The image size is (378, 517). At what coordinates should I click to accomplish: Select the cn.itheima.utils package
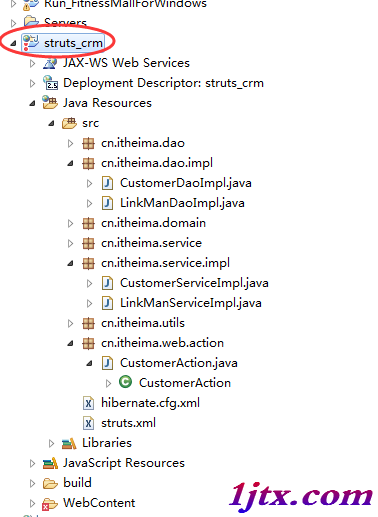(143, 323)
